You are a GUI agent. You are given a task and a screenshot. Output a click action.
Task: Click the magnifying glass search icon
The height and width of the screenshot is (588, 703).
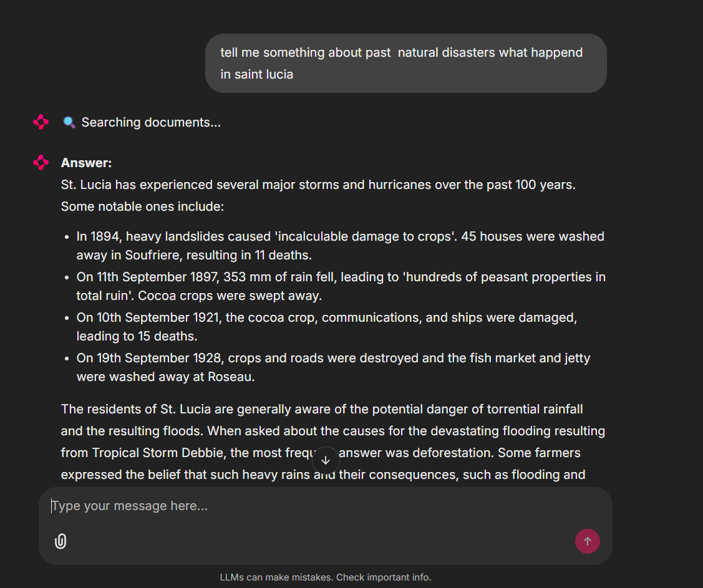pos(69,122)
